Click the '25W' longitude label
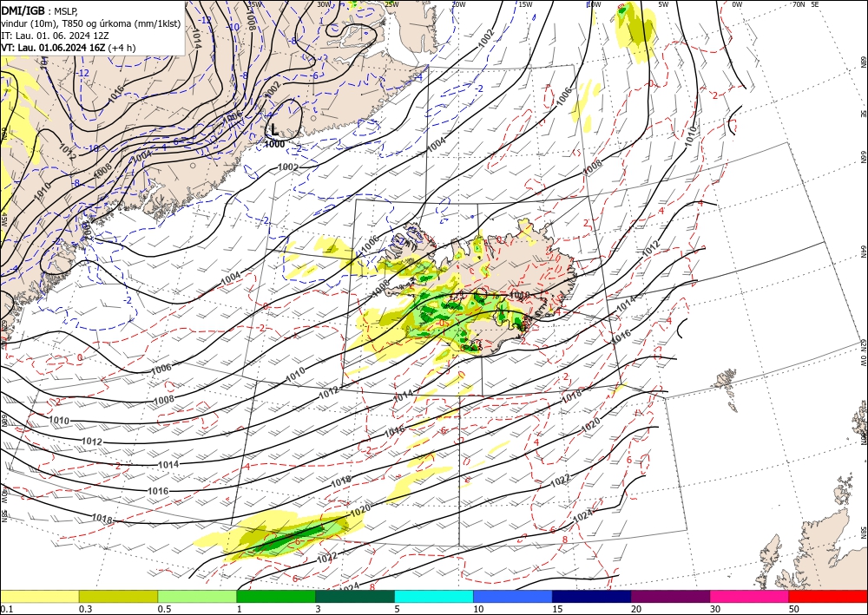 click(x=391, y=4)
